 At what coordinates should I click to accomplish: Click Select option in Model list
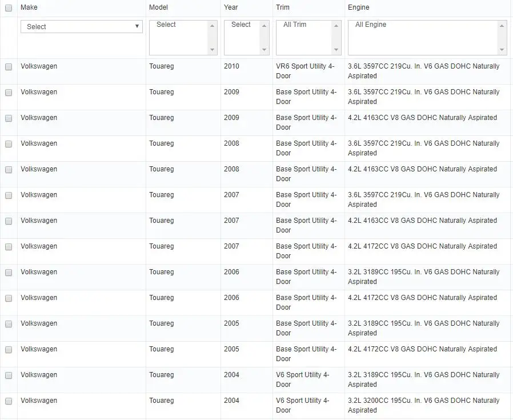tap(166, 25)
